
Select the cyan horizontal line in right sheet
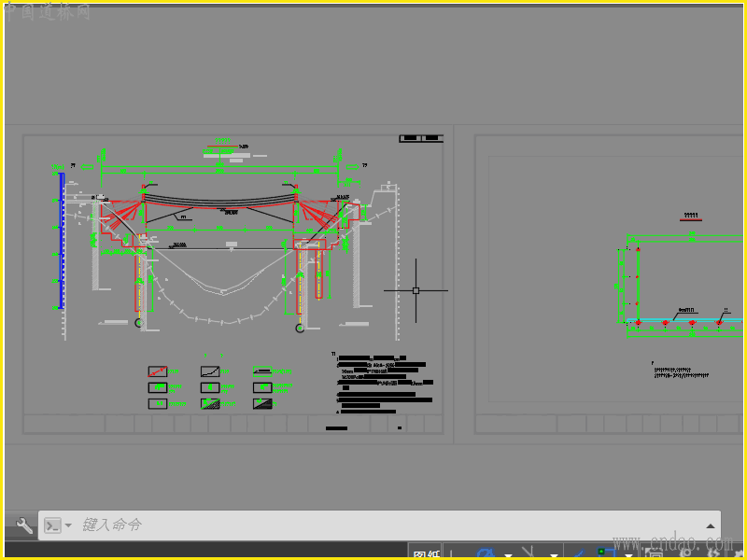pyautogui.click(x=685, y=319)
